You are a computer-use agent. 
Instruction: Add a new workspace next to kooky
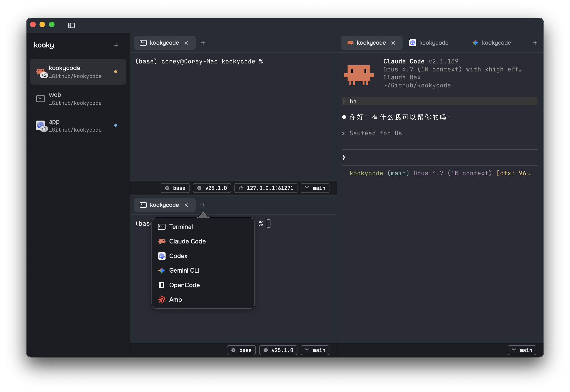tap(116, 45)
